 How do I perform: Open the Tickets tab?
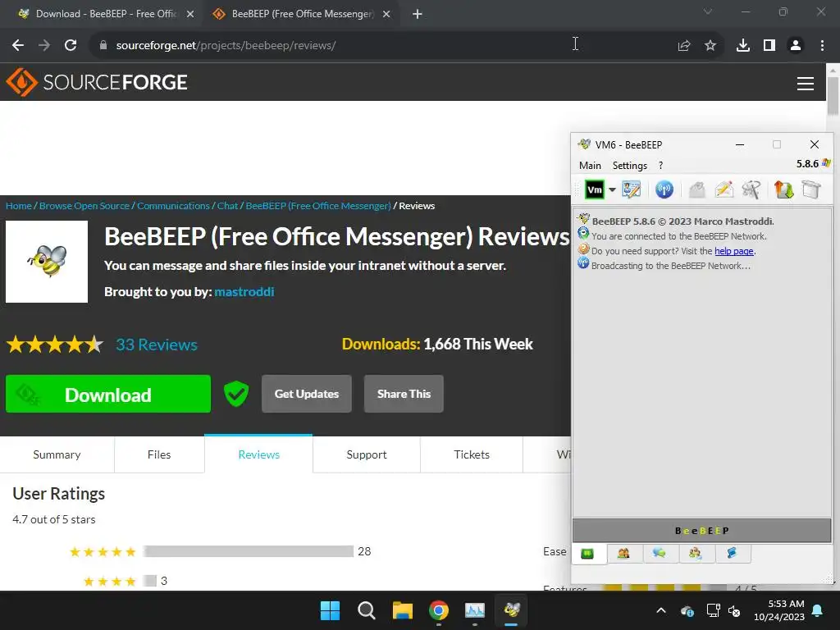(472, 454)
